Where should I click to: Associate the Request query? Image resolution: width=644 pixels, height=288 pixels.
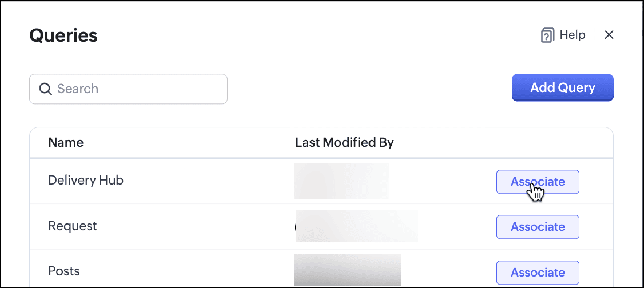coord(538,227)
